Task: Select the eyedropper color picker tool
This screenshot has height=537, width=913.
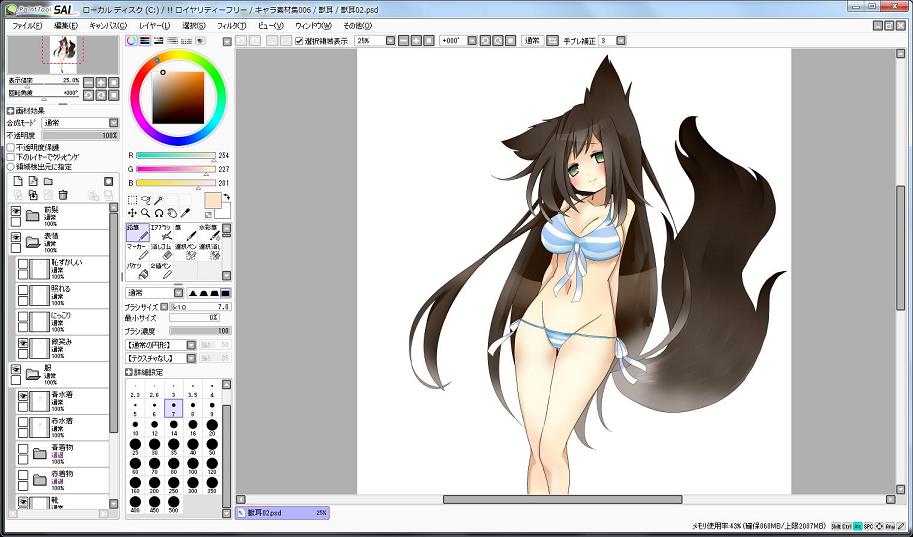Action: pos(185,213)
